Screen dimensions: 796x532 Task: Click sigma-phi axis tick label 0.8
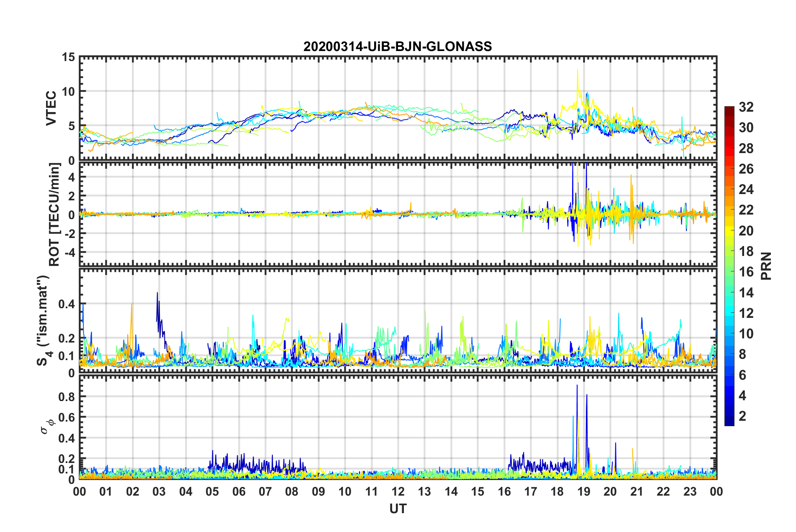67,396
